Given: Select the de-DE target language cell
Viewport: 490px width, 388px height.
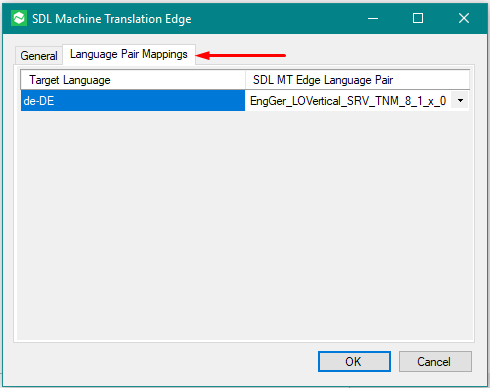Looking at the screenshot, I should click(133, 101).
